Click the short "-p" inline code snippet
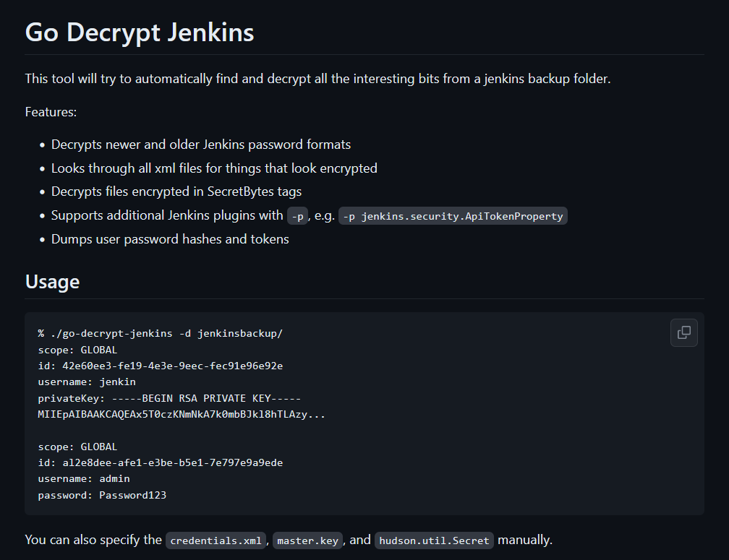The image size is (729, 560). pos(297,216)
